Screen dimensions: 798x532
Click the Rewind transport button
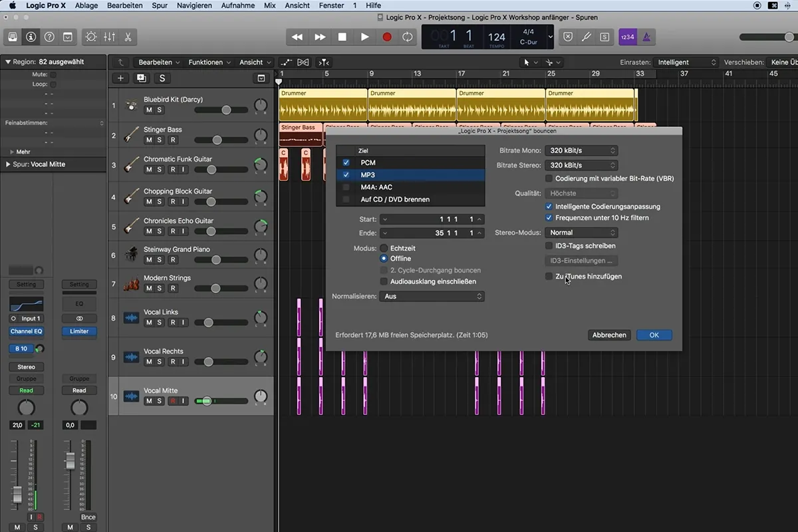[x=297, y=37]
